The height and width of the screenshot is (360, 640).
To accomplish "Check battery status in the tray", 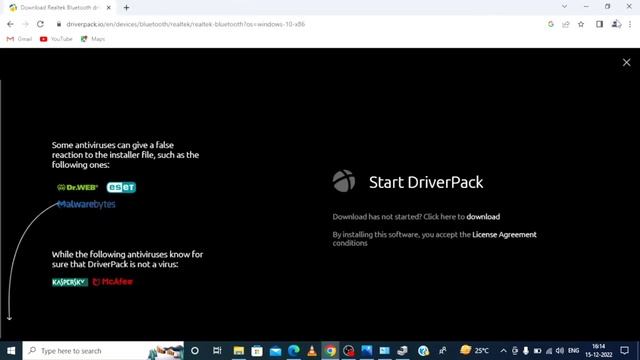I will tap(538, 351).
